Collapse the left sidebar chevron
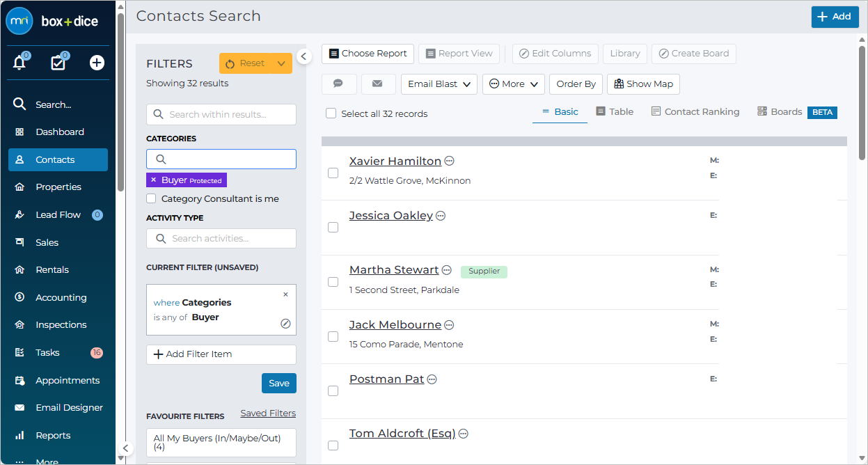This screenshot has width=868, height=465. [x=125, y=448]
